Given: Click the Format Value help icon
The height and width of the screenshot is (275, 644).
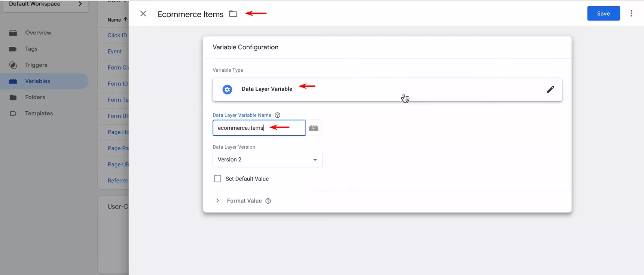Looking at the screenshot, I should (268, 201).
